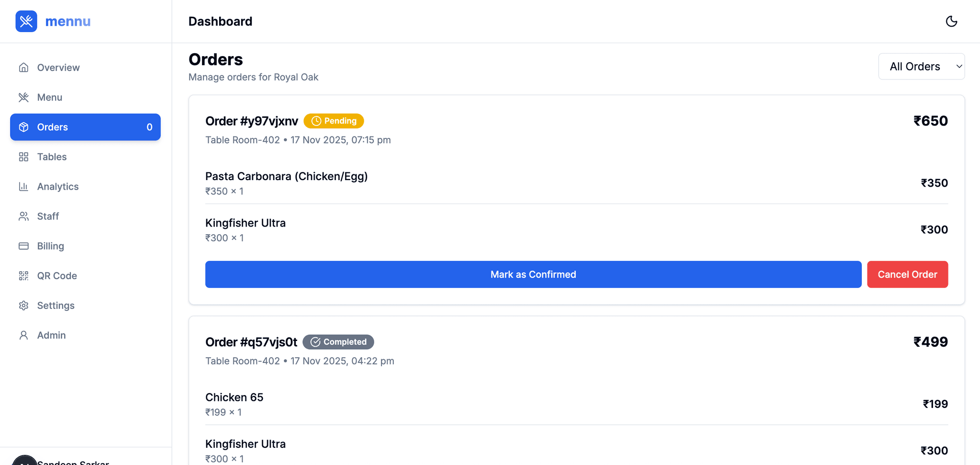Click the Orders count badge showing zero
This screenshot has height=465, width=980.
coord(150,127)
